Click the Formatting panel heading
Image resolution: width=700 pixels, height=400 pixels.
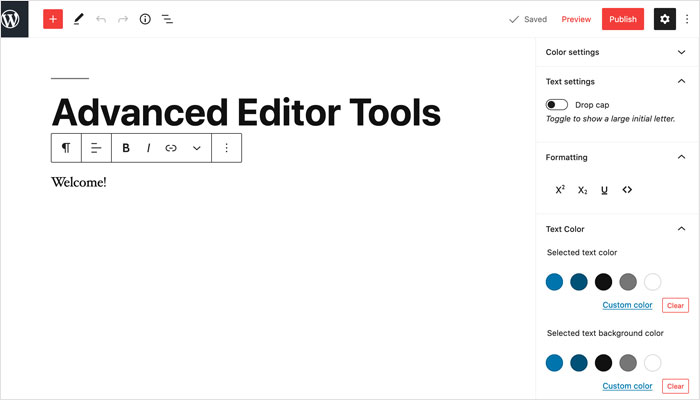click(567, 157)
